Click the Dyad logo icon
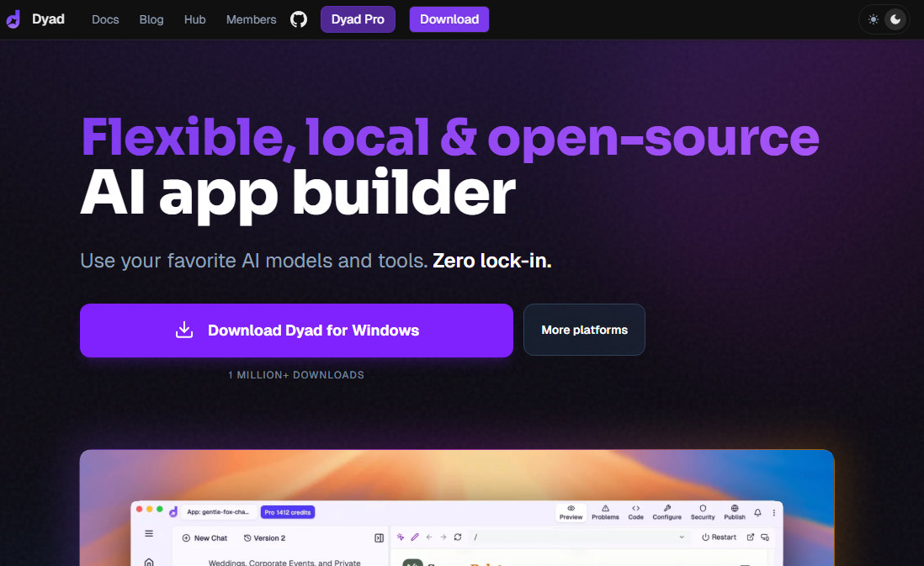This screenshot has width=924, height=566. [13, 19]
